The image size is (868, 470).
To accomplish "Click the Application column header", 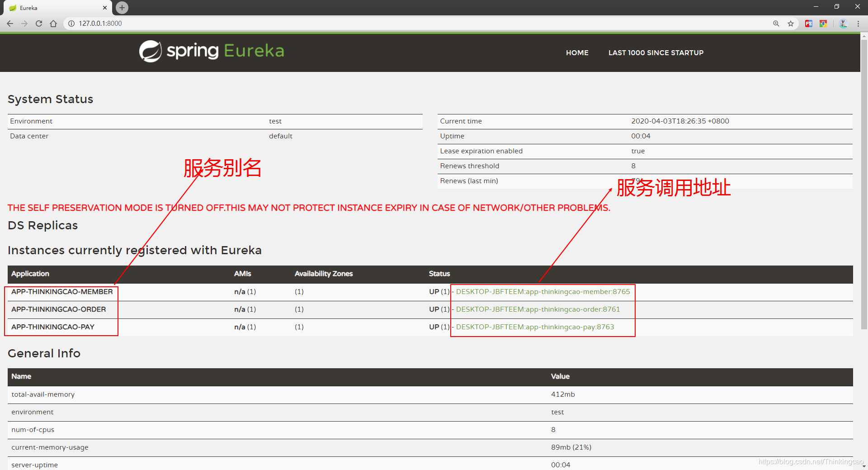I will pos(30,274).
